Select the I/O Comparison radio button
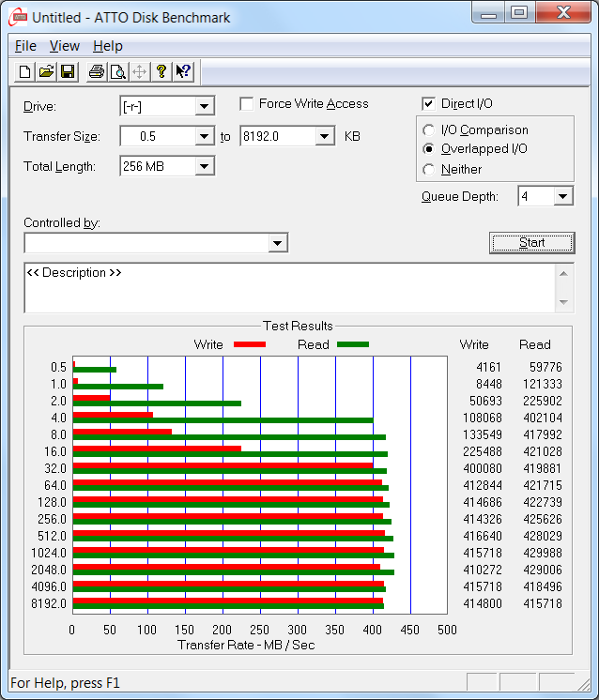599x700 pixels. pos(428,129)
